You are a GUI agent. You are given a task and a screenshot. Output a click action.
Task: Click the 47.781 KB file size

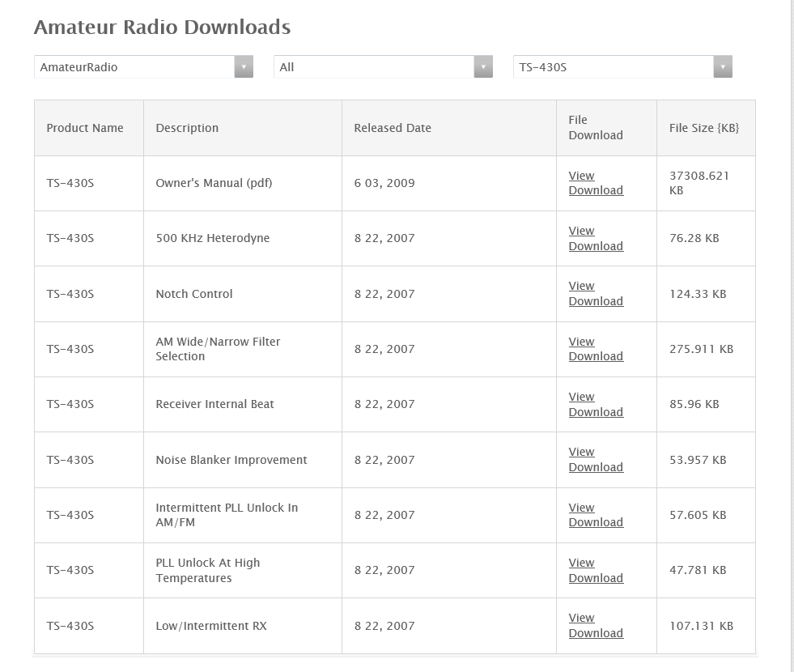coord(698,570)
